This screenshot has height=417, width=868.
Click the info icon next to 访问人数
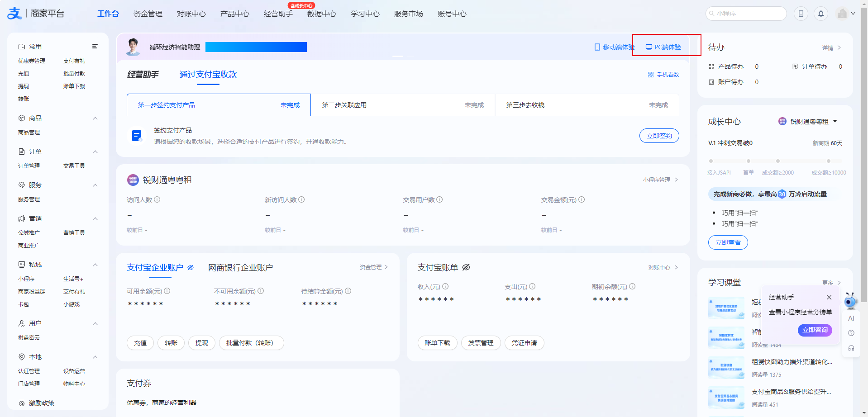click(157, 199)
